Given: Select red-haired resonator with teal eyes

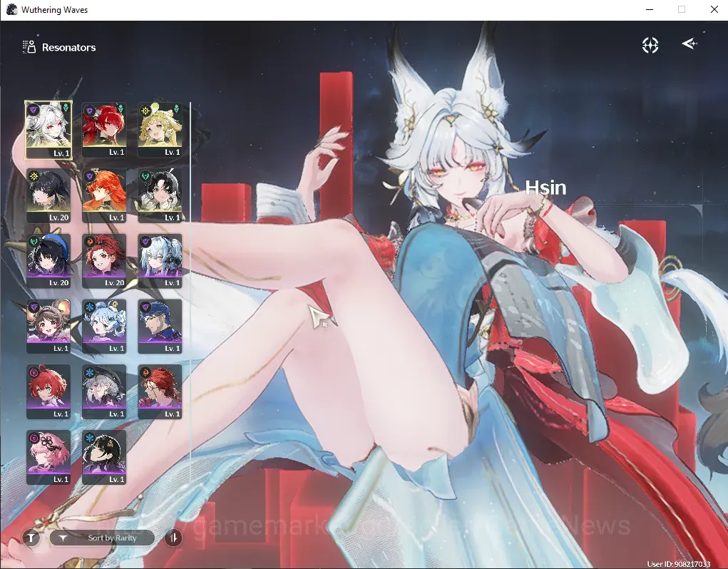Looking at the screenshot, I should (48, 392).
